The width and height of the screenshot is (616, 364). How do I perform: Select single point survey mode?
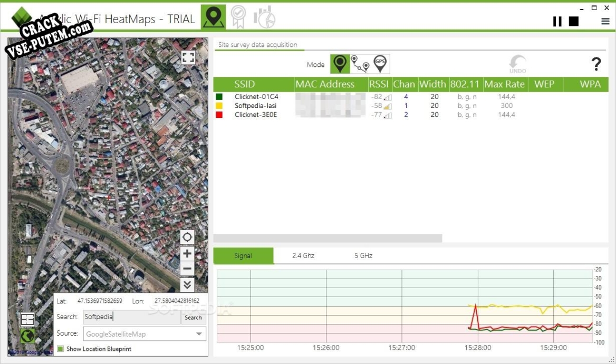point(340,64)
